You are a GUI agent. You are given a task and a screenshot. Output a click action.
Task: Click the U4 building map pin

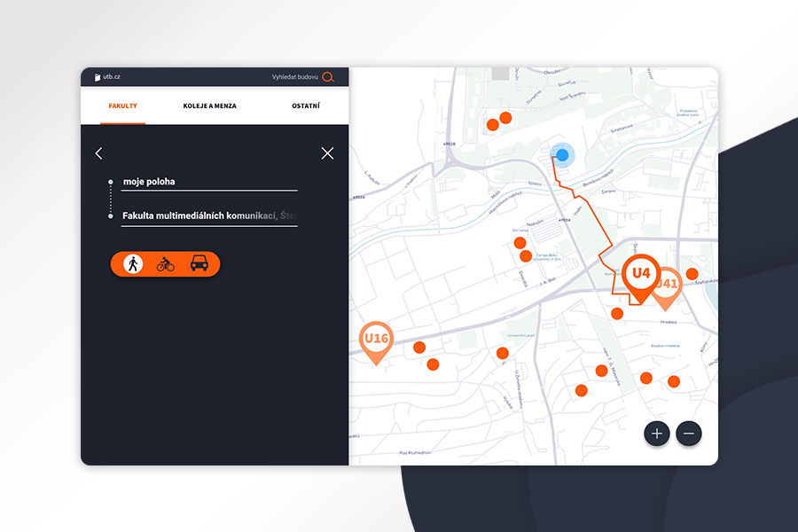point(640,274)
